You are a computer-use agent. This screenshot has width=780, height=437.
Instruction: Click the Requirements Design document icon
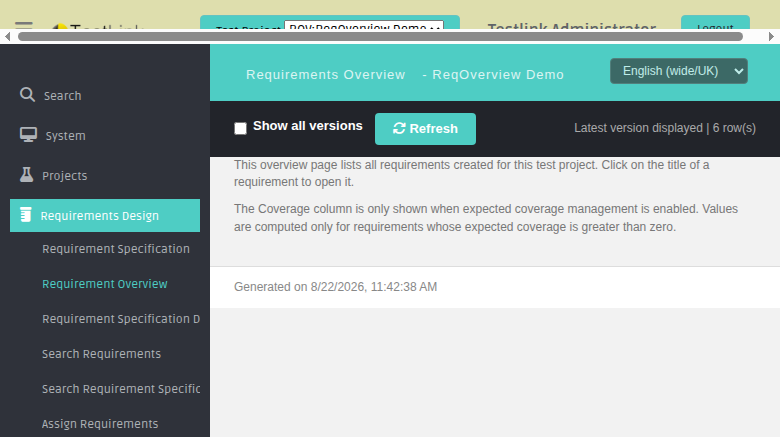point(26,215)
